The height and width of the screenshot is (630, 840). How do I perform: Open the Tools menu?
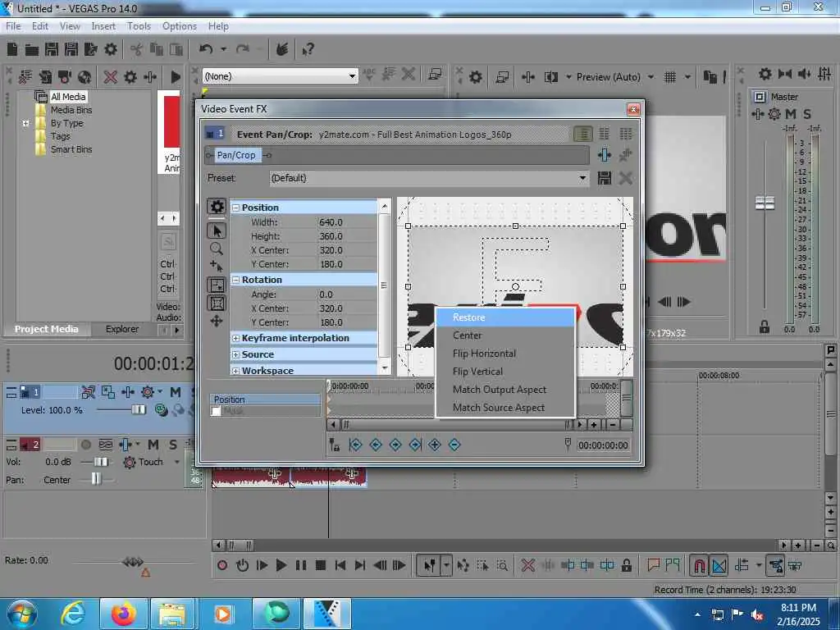[x=139, y=26]
